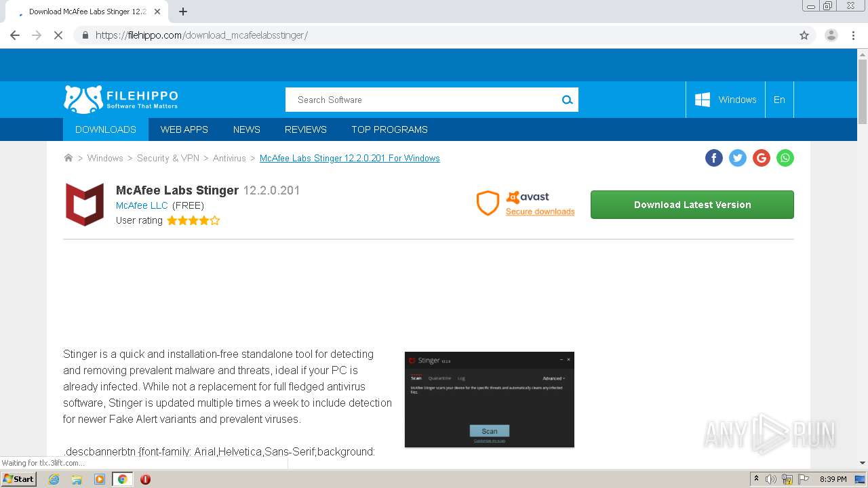Click the McAfee Labs Stinger title text
This screenshot has width=868, height=488.
coord(177,190)
